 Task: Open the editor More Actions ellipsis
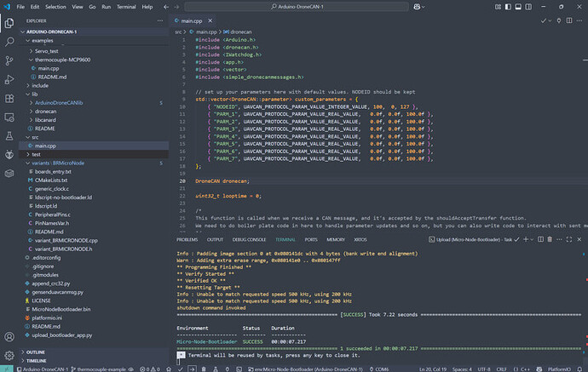[x=579, y=20]
